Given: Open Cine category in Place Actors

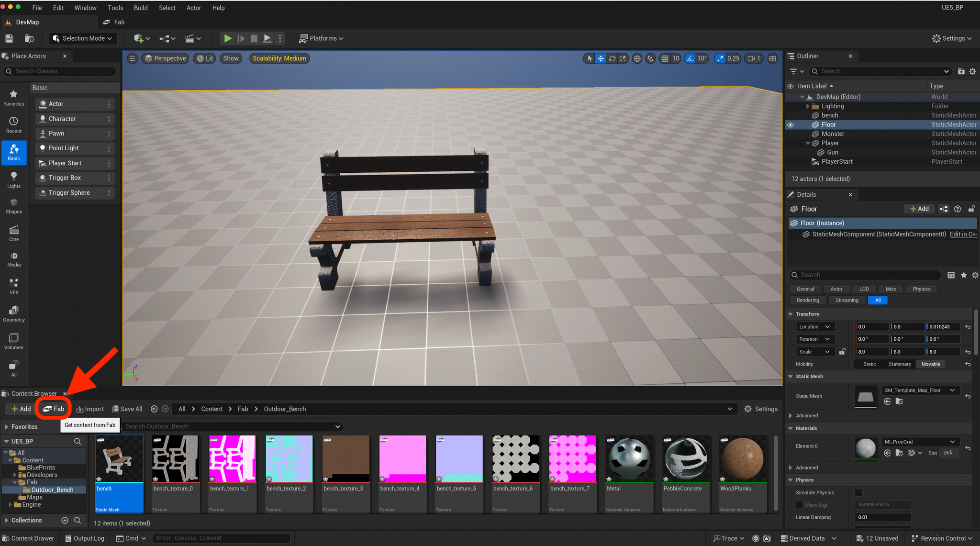Looking at the screenshot, I should tap(14, 234).
